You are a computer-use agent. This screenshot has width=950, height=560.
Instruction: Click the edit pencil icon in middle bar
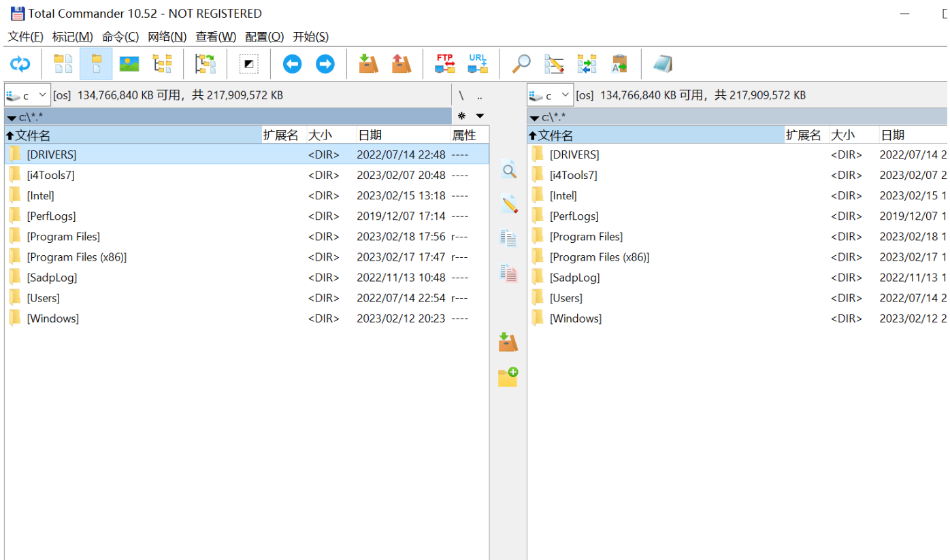[x=508, y=204]
